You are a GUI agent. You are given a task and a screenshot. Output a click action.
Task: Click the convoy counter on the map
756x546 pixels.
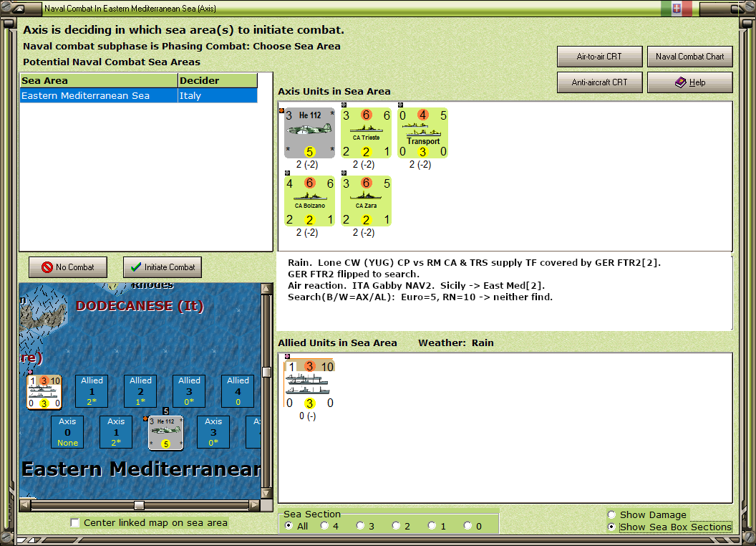(x=44, y=391)
